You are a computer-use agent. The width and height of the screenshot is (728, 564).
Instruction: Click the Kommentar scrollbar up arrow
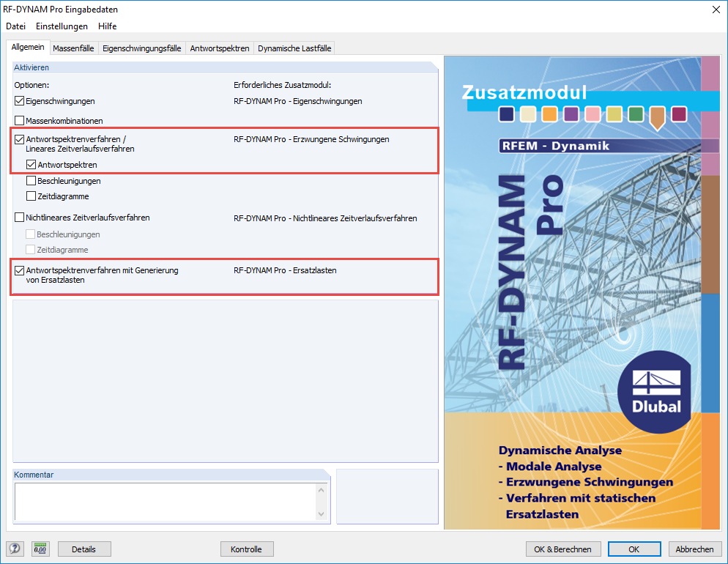322,490
